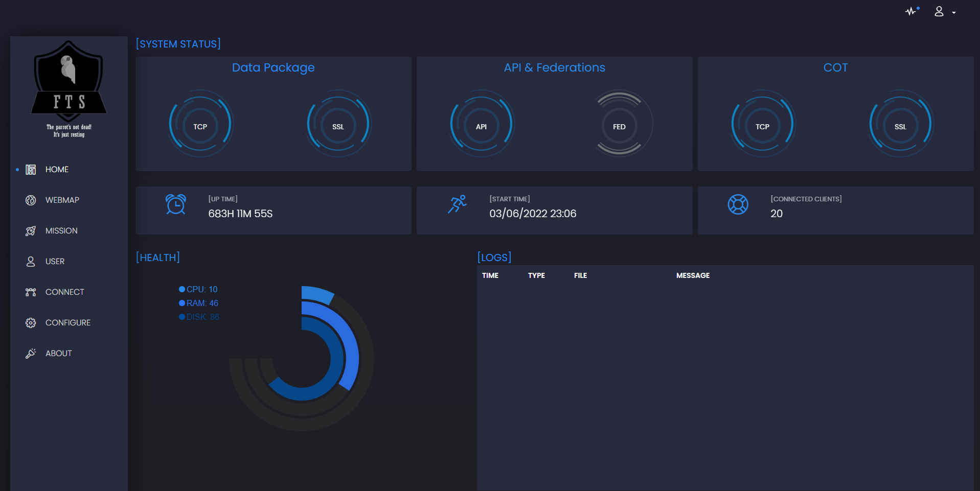The image size is (980, 491).
Task: Click the parrot's not dead tagline
Action: 69,131
